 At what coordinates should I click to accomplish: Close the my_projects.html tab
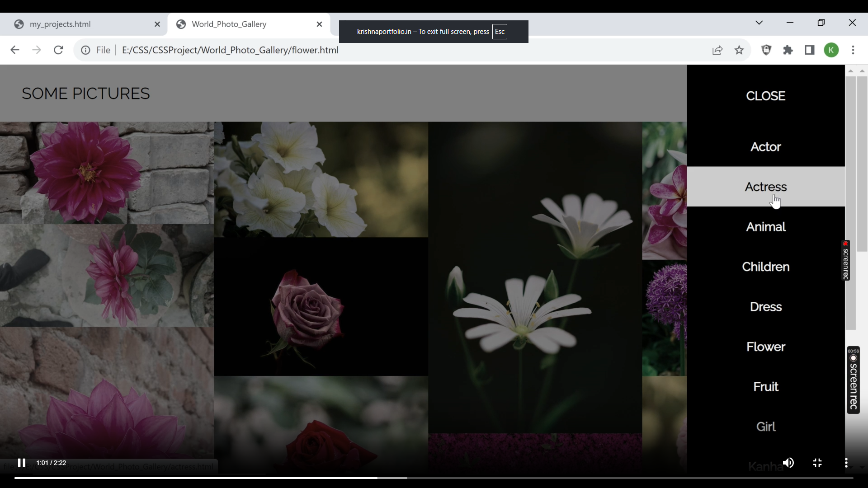(157, 24)
